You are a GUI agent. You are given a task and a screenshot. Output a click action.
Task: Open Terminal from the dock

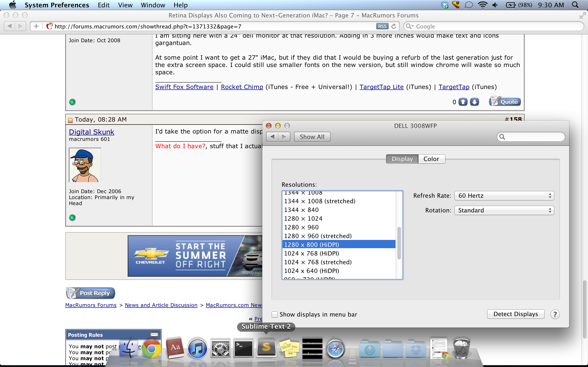[x=243, y=348]
